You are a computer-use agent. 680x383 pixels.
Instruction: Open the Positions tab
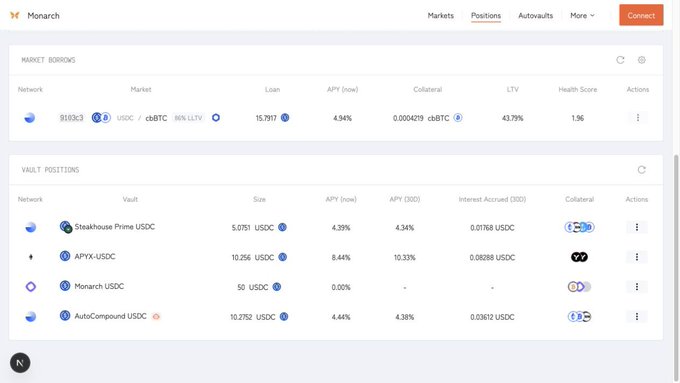coord(486,16)
